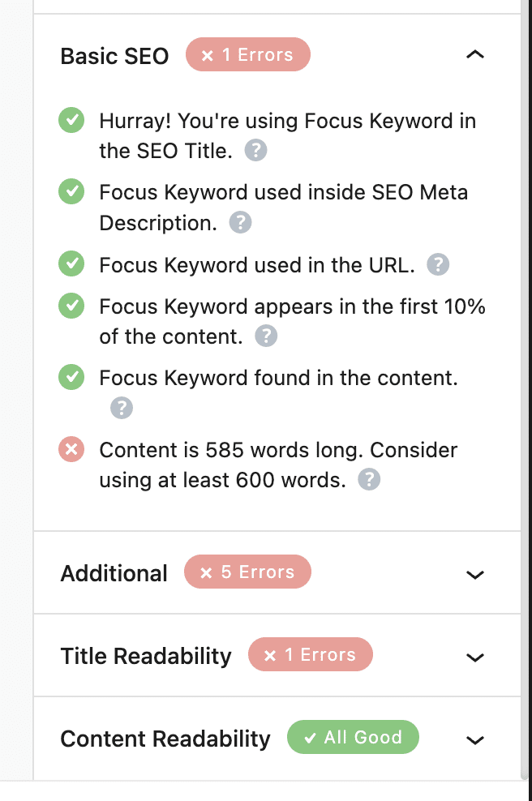Click help icon beside SEO Title check

click(x=256, y=151)
